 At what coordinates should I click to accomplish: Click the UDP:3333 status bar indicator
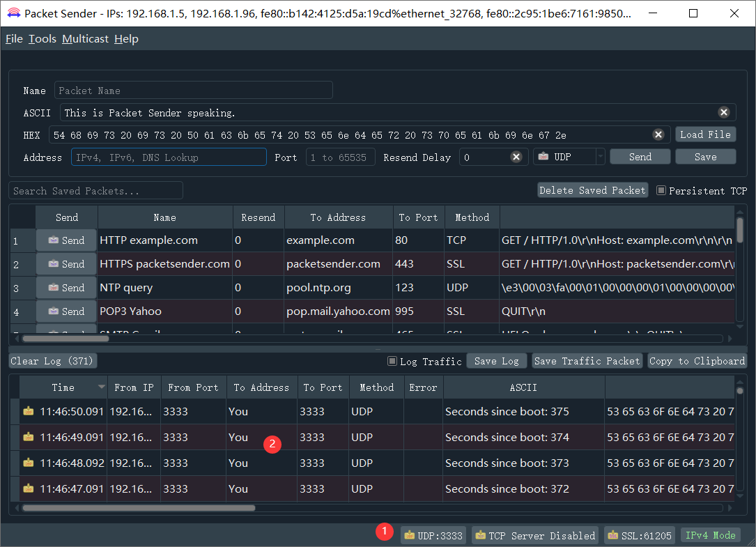pos(433,535)
